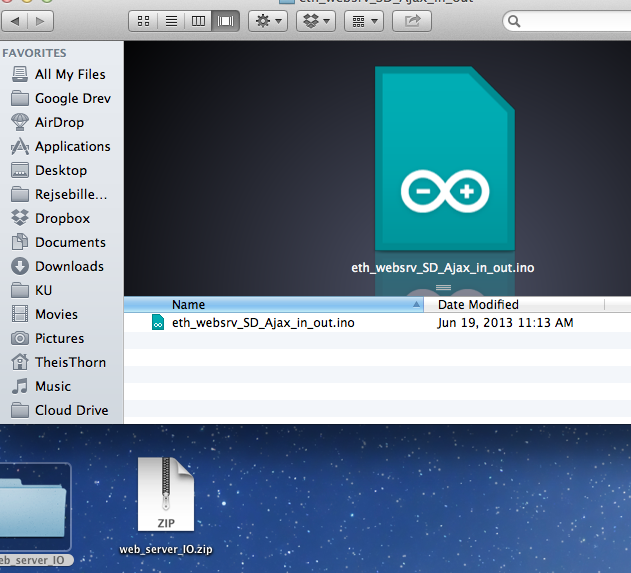Sort files by Date Modified column
The image size is (631, 573).
tap(514, 305)
